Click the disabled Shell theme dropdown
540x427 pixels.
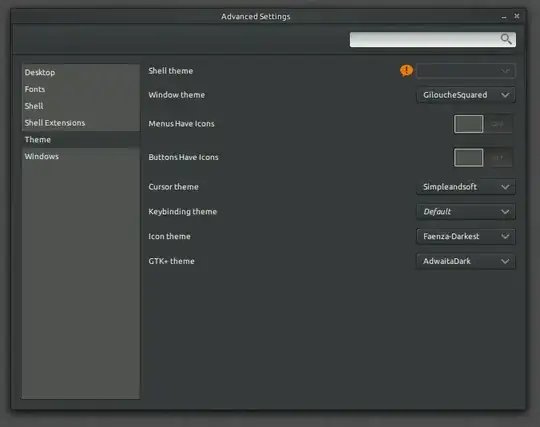coord(466,71)
